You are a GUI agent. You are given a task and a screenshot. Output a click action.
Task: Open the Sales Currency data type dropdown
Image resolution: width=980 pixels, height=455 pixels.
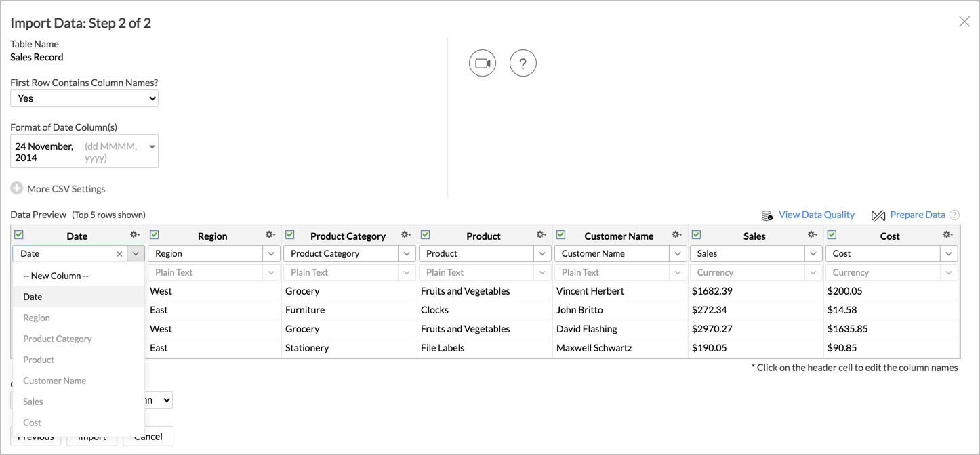click(x=813, y=272)
